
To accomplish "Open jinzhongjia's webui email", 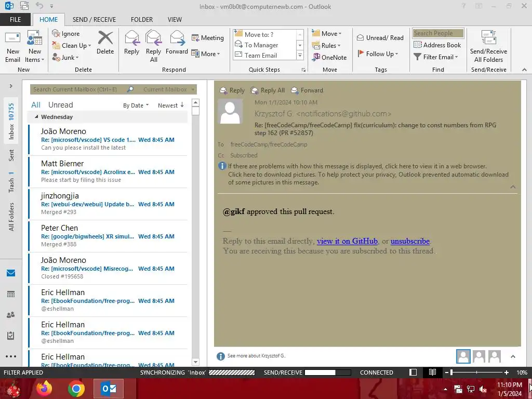I will pos(108,204).
